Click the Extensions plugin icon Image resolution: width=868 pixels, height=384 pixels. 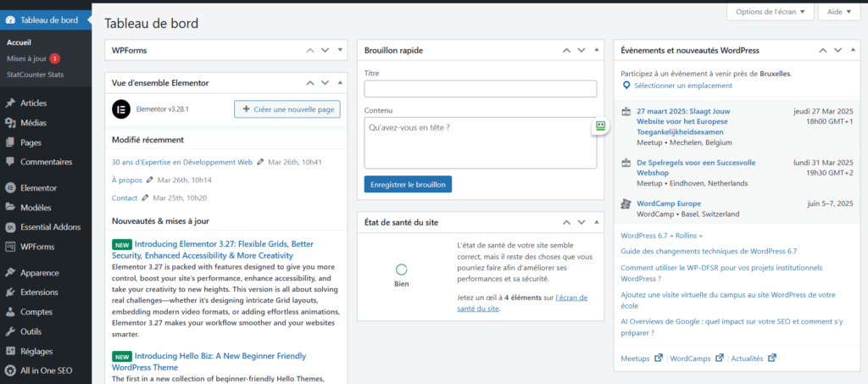[x=10, y=292]
